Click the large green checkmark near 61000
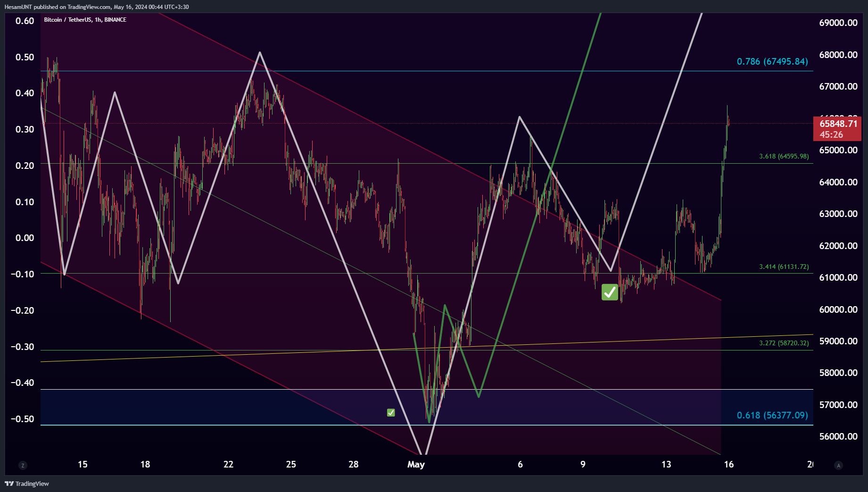Image resolution: width=868 pixels, height=492 pixels. coord(610,292)
